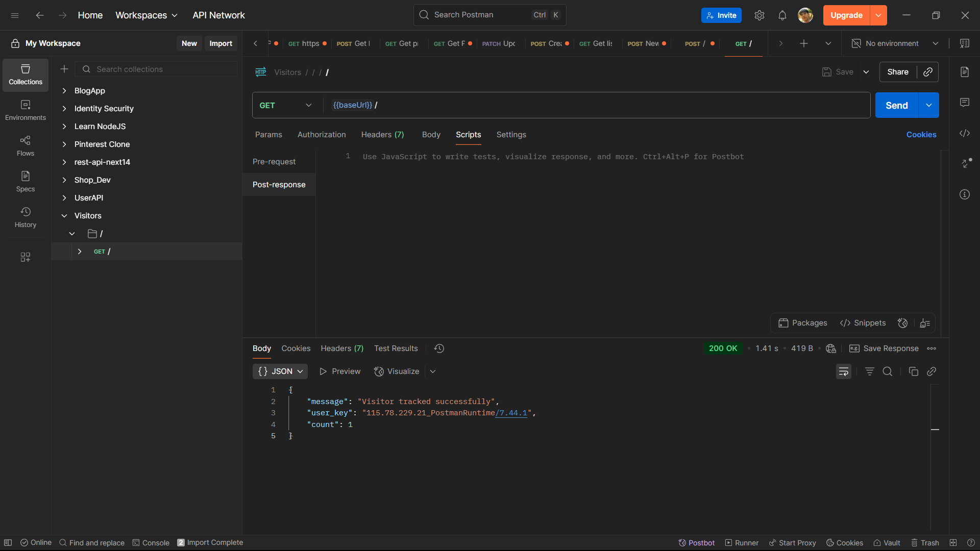Image resolution: width=980 pixels, height=551 pixels.
Task: Expand the Shop_Dev collection
Action: [64, 180]
